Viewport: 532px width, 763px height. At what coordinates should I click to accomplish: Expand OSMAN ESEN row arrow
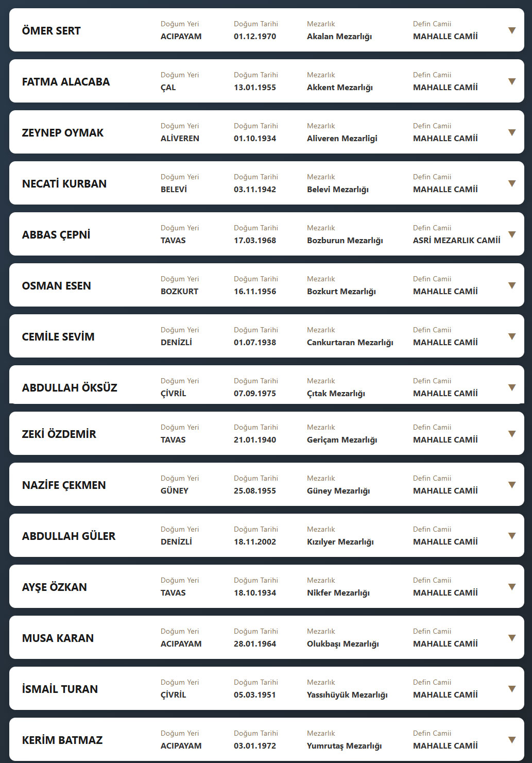pos(512,285)
